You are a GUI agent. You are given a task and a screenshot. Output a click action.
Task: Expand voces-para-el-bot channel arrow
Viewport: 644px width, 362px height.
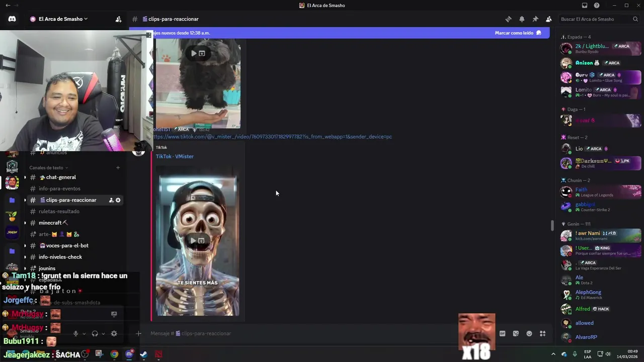click(25, 246)
